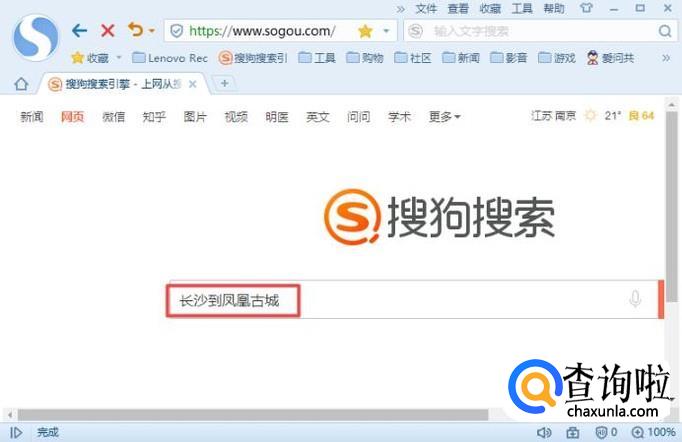
Task: Expand the bookmarks bar overflow chevron
Action: click(666, 58)
